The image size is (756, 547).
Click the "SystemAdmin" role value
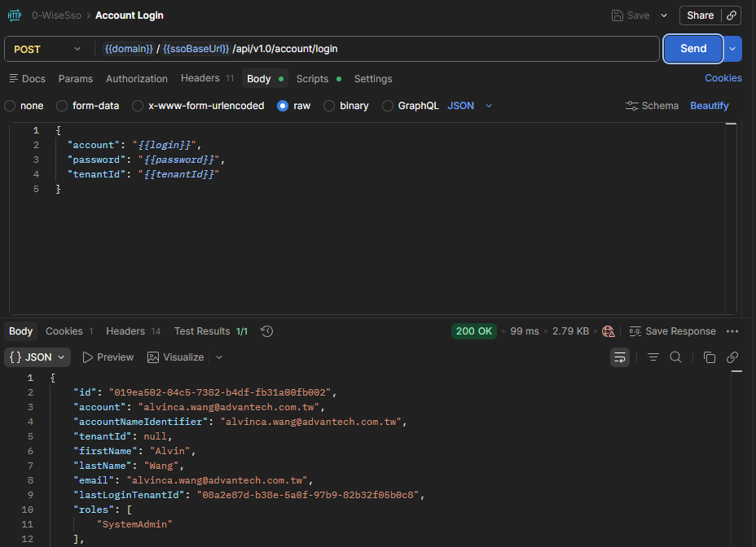(134, 524)
